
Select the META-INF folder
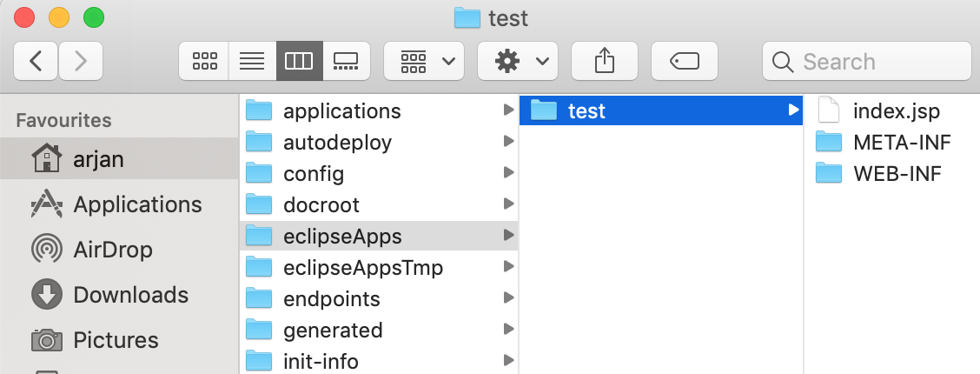click(902, 142)
